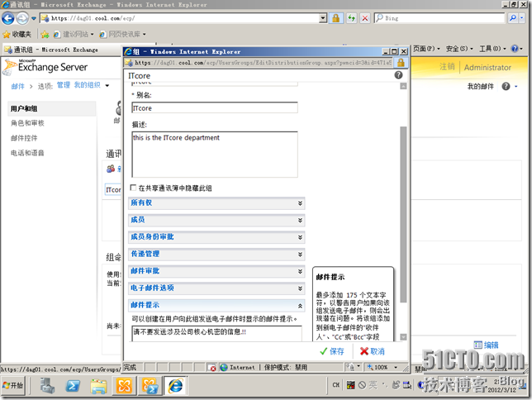Open PowerShell from the taskbar

pos(73,385)
